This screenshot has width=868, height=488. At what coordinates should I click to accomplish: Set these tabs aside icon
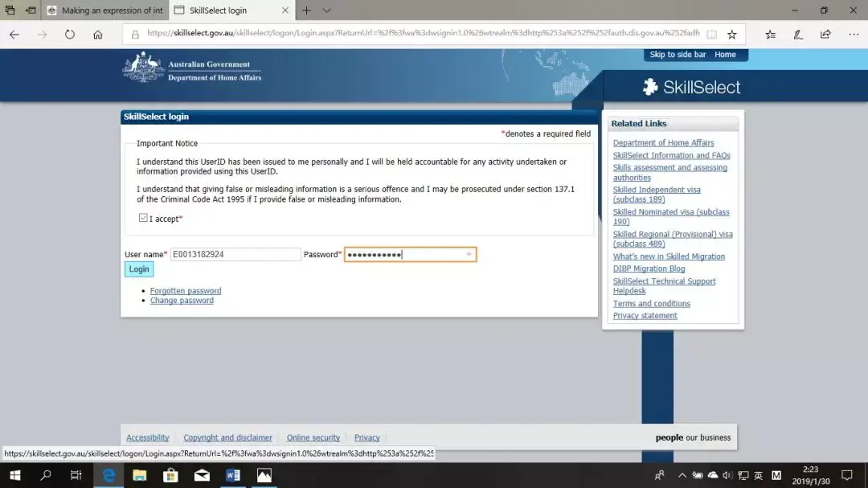[31, 10]
